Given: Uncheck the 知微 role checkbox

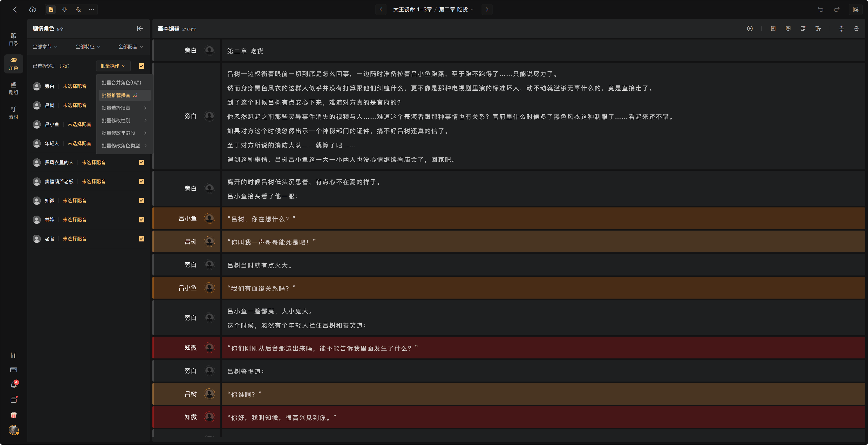Looking at the screenshot, I should pyautogui.click(x=142, y=200).
